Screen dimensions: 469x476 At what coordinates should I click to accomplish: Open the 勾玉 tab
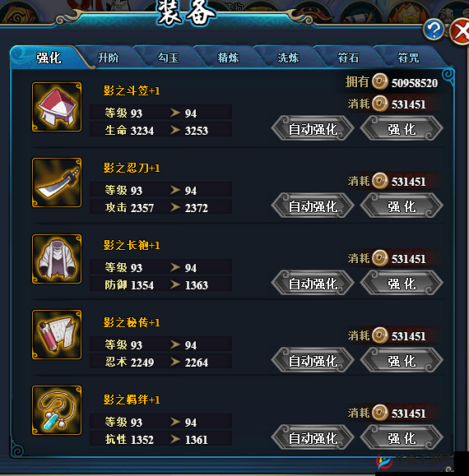(169, 58)
